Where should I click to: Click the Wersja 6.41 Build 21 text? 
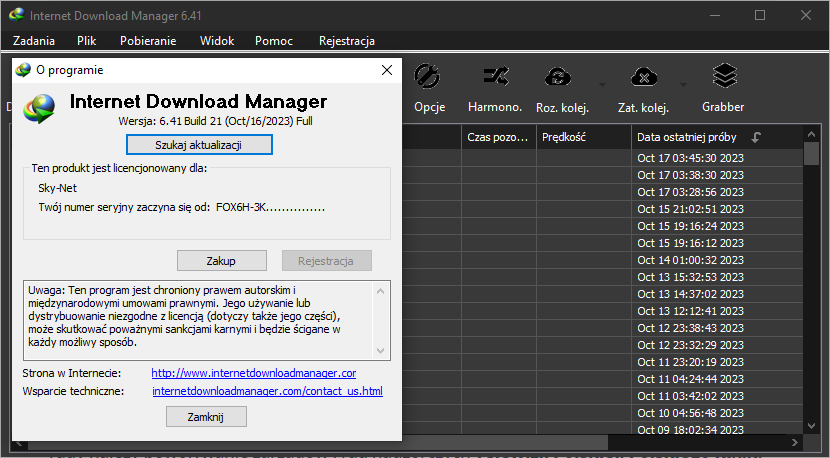(x=215, y=121)
